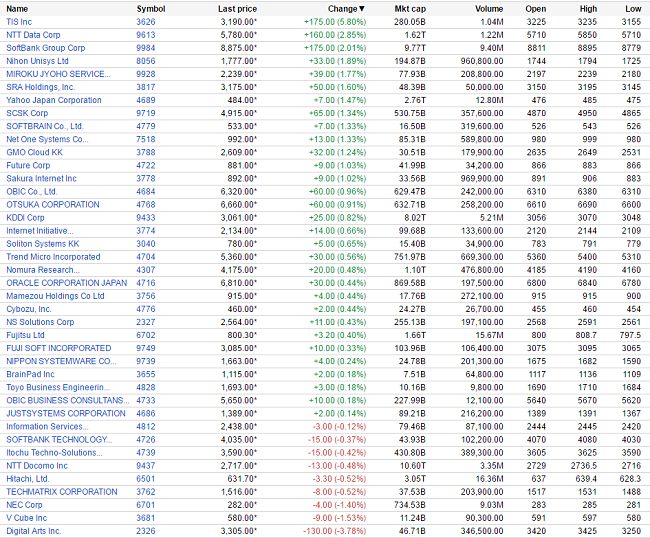
Task: Click ticker symbol 6501
Action: 146,479
